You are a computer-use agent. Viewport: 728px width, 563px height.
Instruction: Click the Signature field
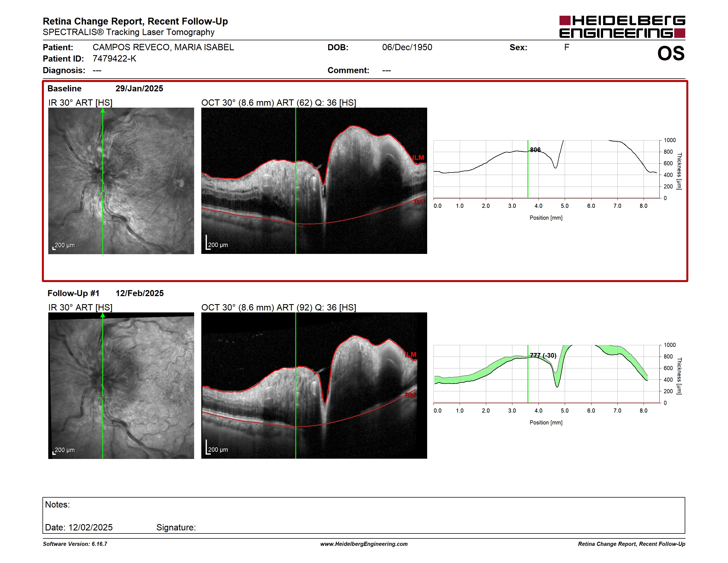pyautogui.click(x=176, y=527)
